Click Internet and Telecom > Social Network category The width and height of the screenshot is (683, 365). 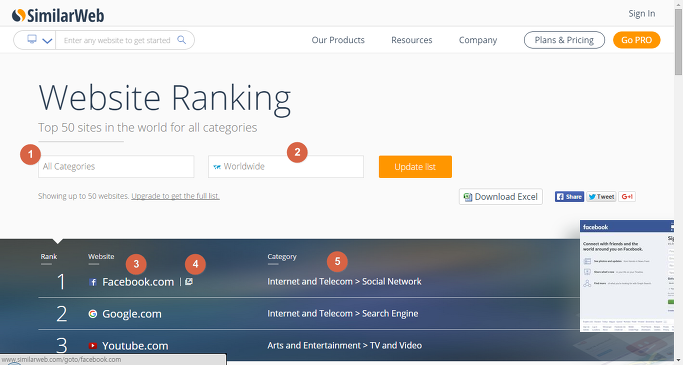coord(344,281)
